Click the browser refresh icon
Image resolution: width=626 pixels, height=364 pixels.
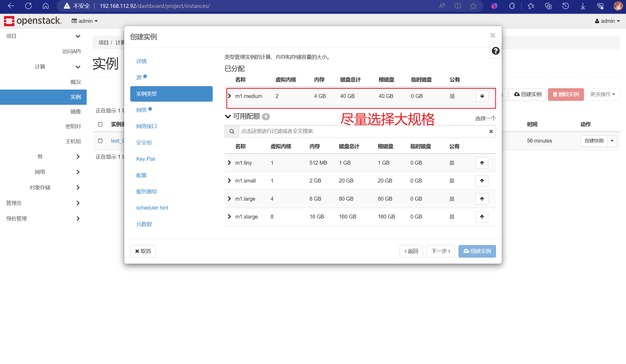pos(28,6)
